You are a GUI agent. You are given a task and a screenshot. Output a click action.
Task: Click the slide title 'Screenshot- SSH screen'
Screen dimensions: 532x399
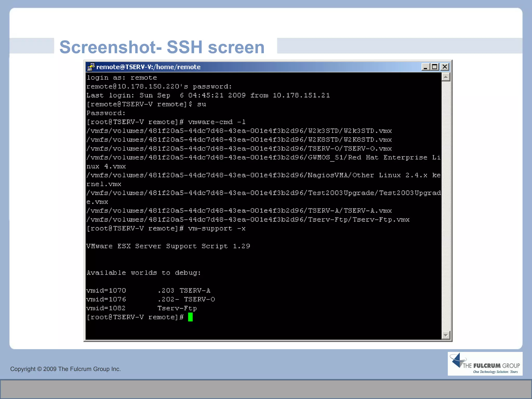click(162, 47)
